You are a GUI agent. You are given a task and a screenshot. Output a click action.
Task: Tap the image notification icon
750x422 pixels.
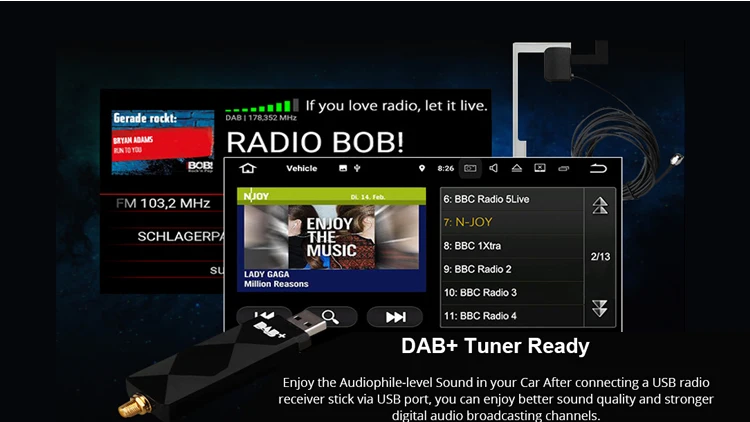[x=343, y=168]
